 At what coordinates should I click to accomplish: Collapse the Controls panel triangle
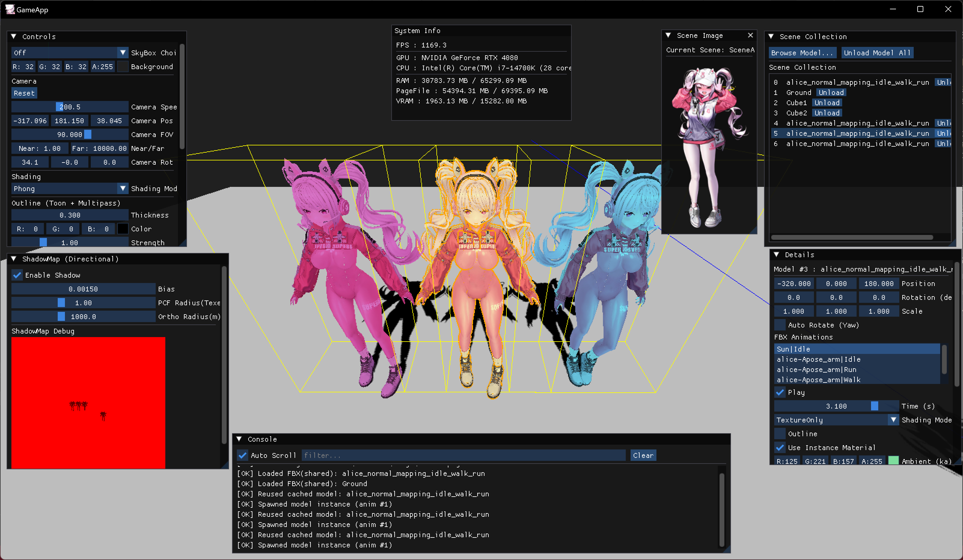[14, 37]
